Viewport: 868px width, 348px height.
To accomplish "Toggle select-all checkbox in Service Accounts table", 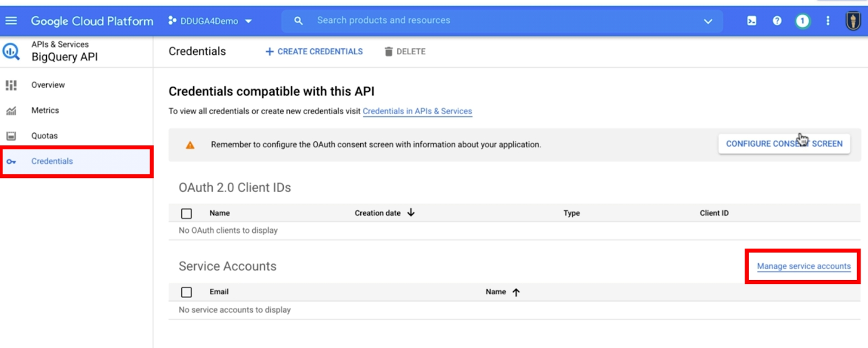I will [x=187, y=292].
